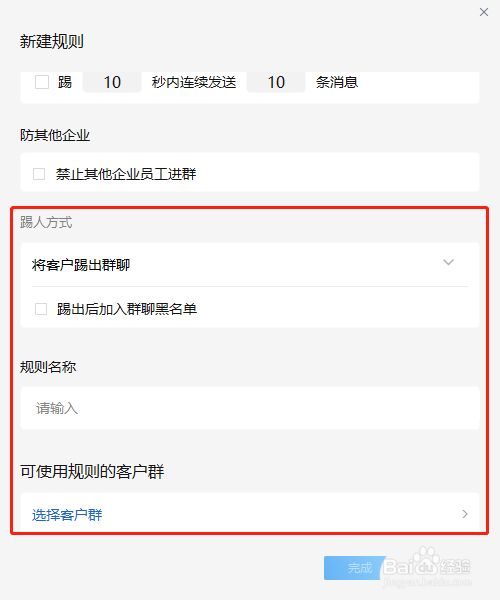Click the 完成 button
Image resolution: width=500 pixels, height=600 pixels.
point(355,568)
